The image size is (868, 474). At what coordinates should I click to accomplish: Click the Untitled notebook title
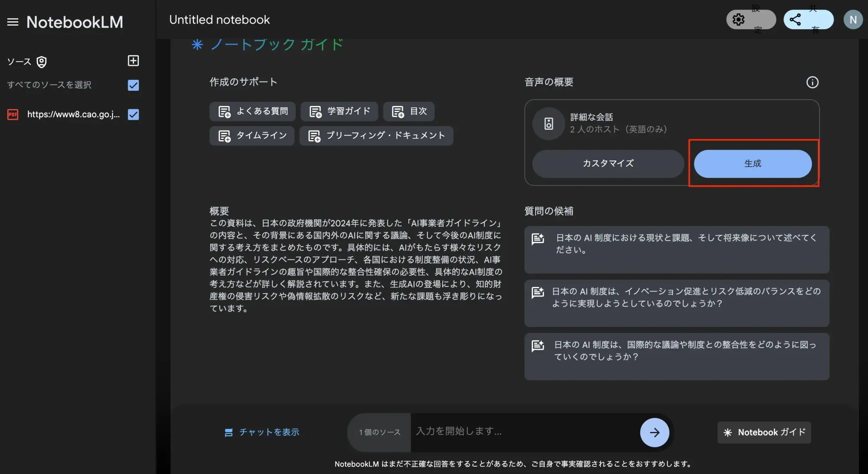tap(220, 20)
